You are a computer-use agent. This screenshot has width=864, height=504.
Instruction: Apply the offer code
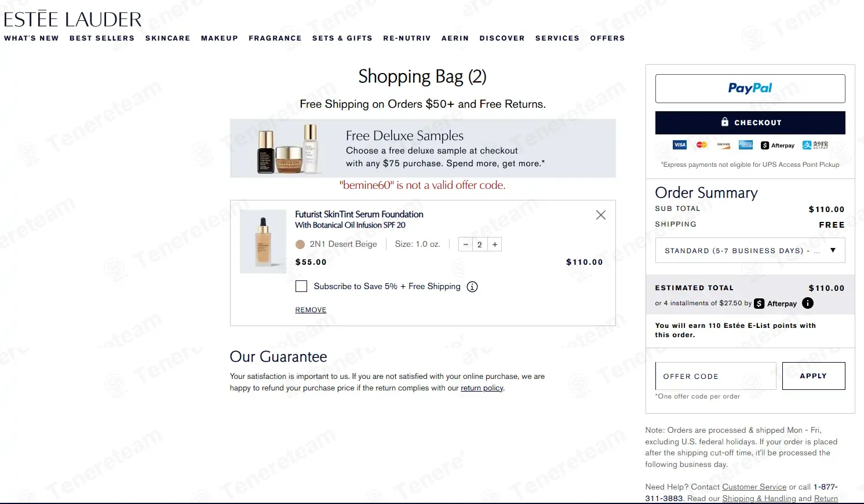tap(814, 376)
